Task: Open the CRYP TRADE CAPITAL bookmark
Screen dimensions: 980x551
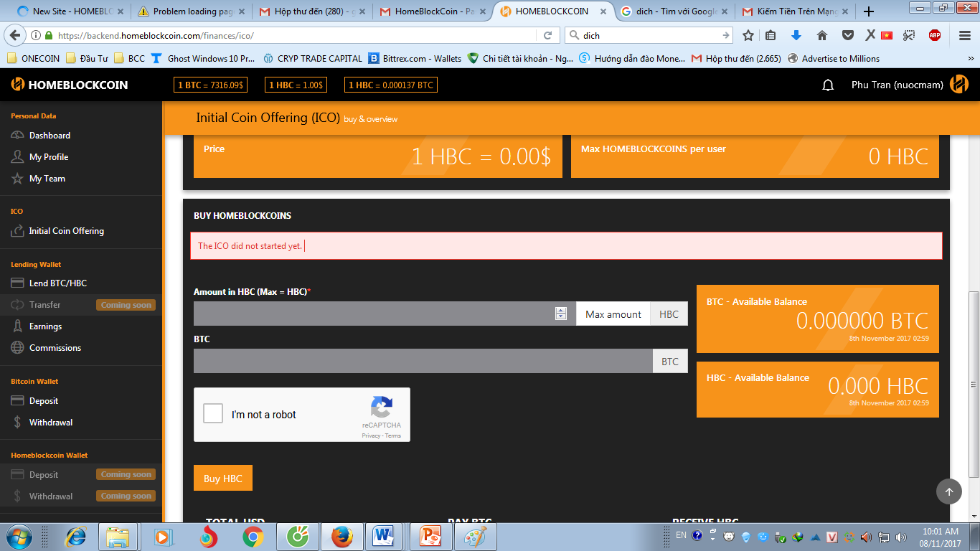Action: click(x=313, y=59)
